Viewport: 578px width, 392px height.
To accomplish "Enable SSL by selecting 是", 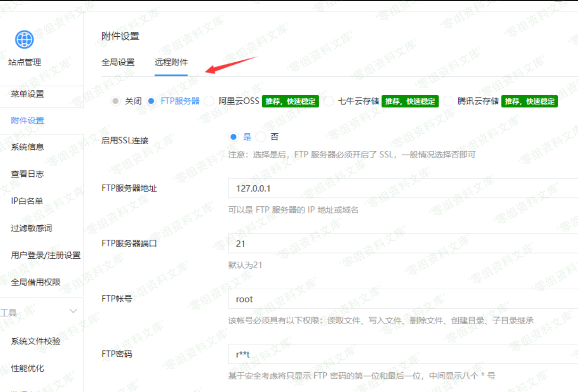I will click(234, 136).
